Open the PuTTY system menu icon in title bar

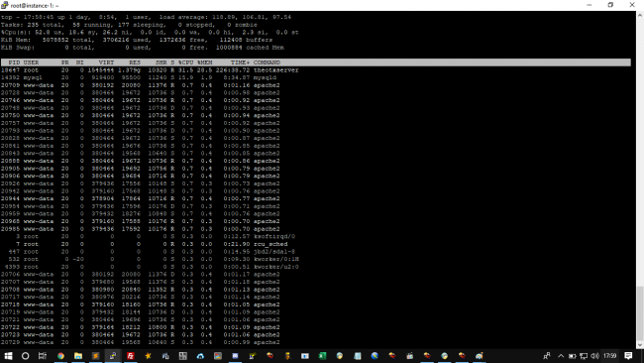(5, 5)
